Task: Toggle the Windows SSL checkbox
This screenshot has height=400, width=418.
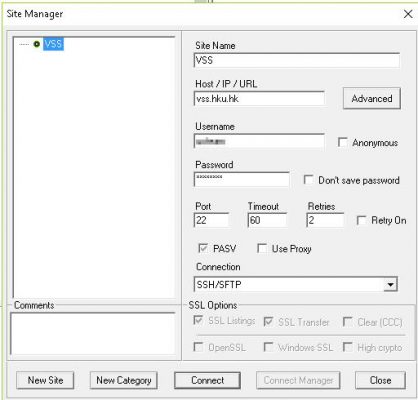Action: (x=268, y=347)
